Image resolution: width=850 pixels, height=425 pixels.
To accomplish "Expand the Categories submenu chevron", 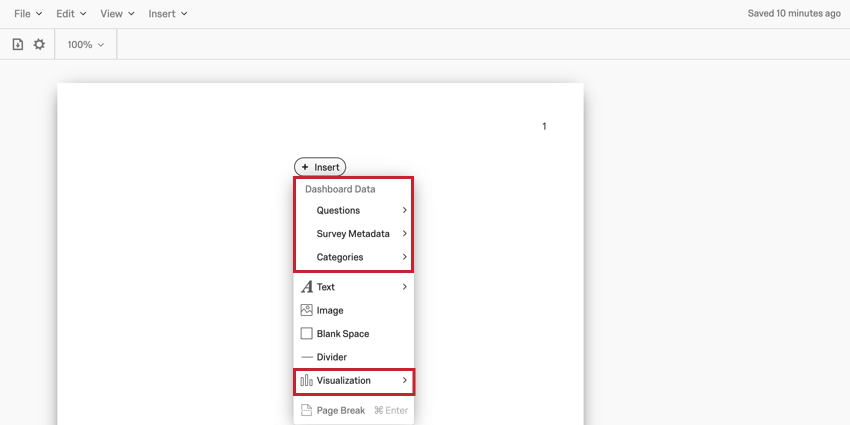I will point(404,257).
